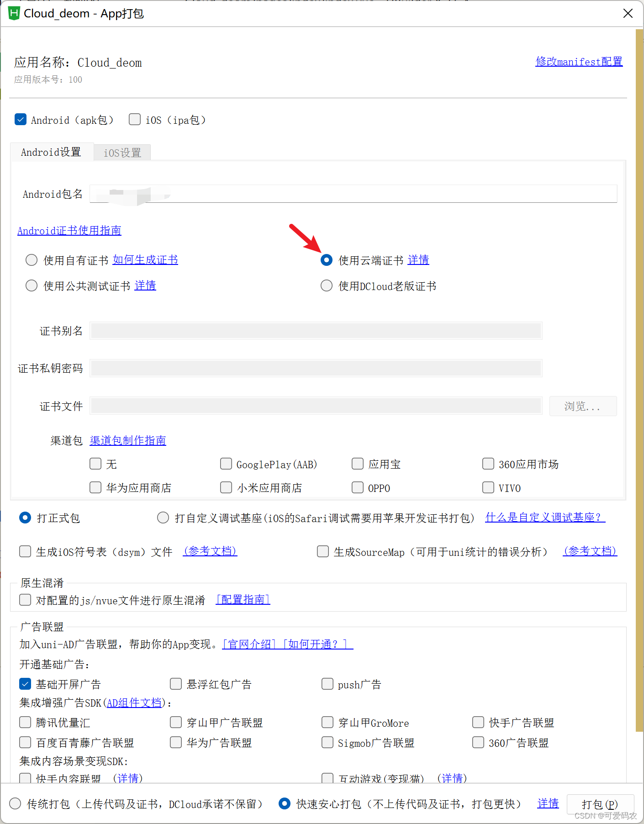Check the 穿山甲GroMore checkbox

point(327,722)
